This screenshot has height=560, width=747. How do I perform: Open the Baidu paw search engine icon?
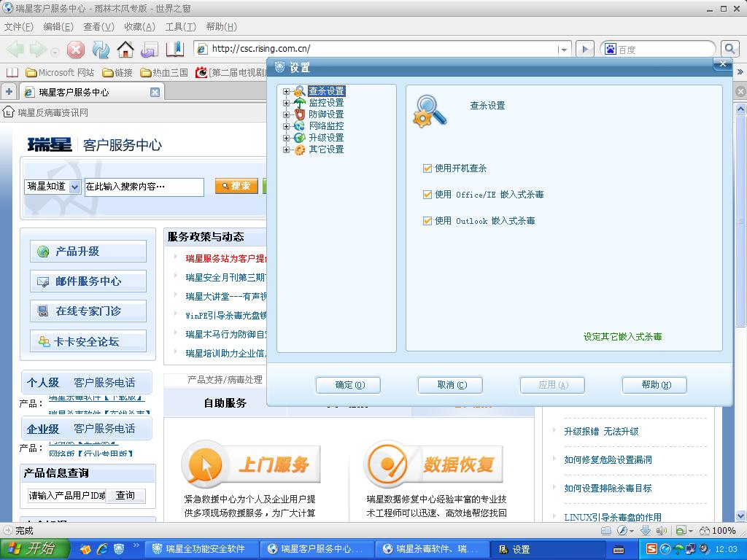(x=611, y=49)
